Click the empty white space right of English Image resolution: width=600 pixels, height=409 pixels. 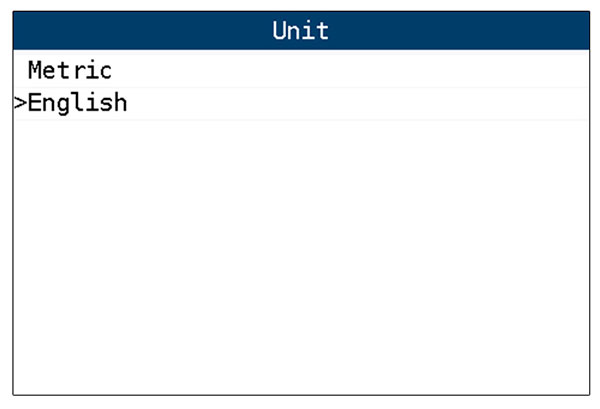click(x=358, y=104)
